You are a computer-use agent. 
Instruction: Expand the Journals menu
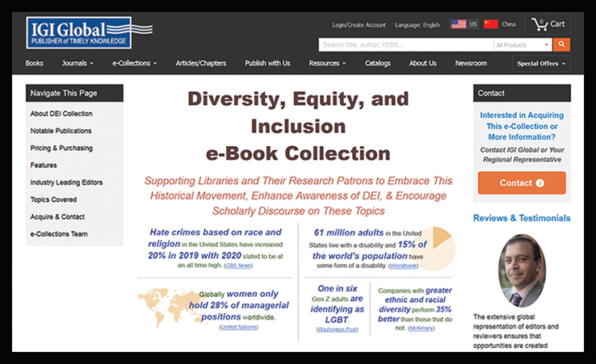78,64
